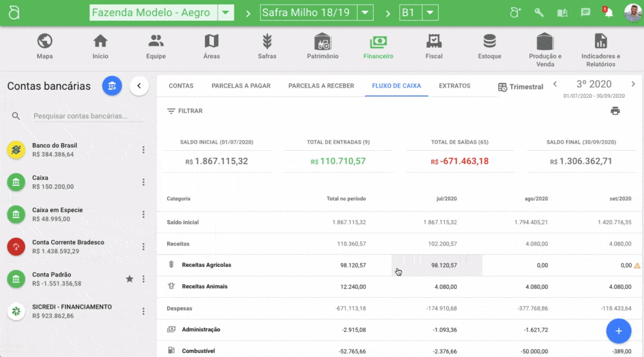This screenshot has width=644, height=357.
Task: Switch to the Extratos tab
Action: (x=454, y=86)
